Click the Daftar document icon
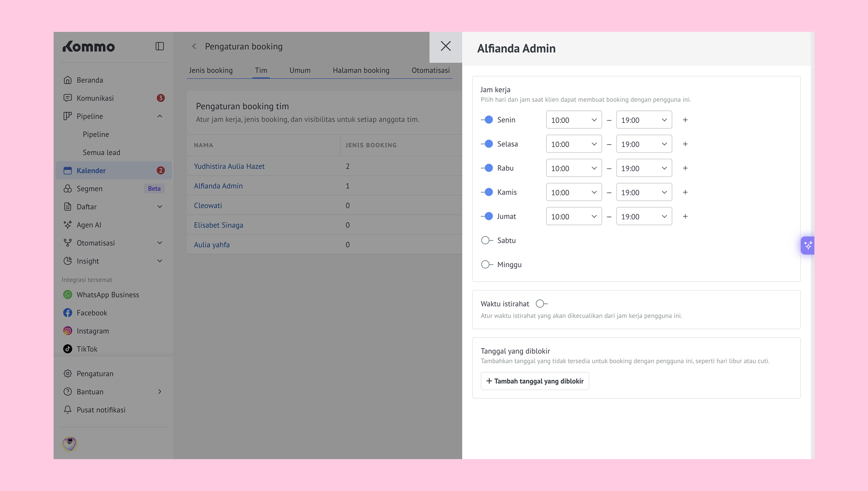Viewport: 868px width, 491px height. [68, 207]
